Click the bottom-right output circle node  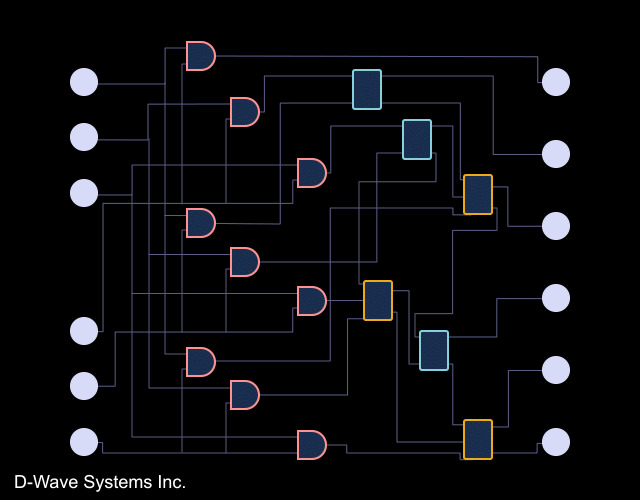(556, 442)
